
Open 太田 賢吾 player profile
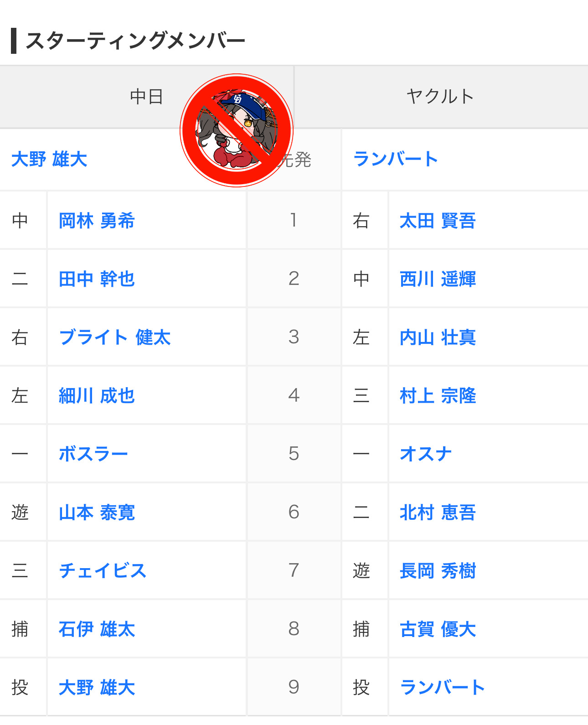coord(438,221)
